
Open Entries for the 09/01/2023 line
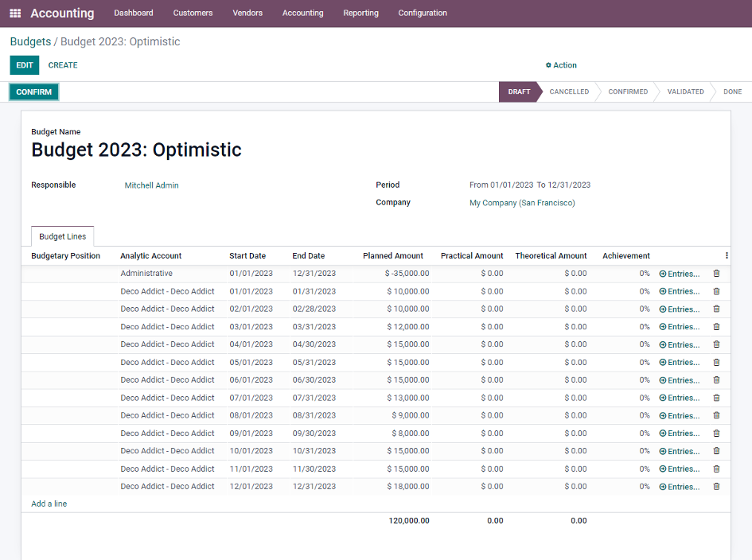point(679,434)
